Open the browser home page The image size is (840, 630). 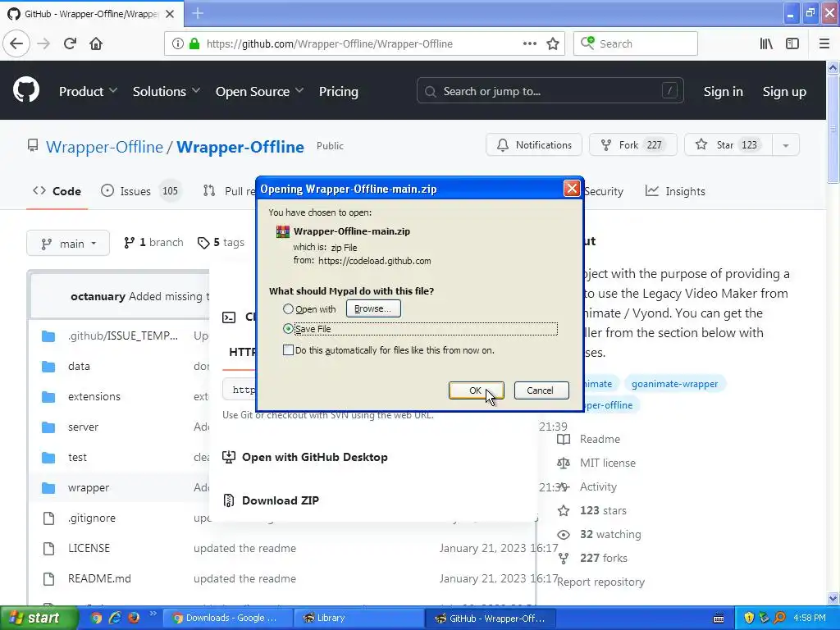click(x=96, y=43)
